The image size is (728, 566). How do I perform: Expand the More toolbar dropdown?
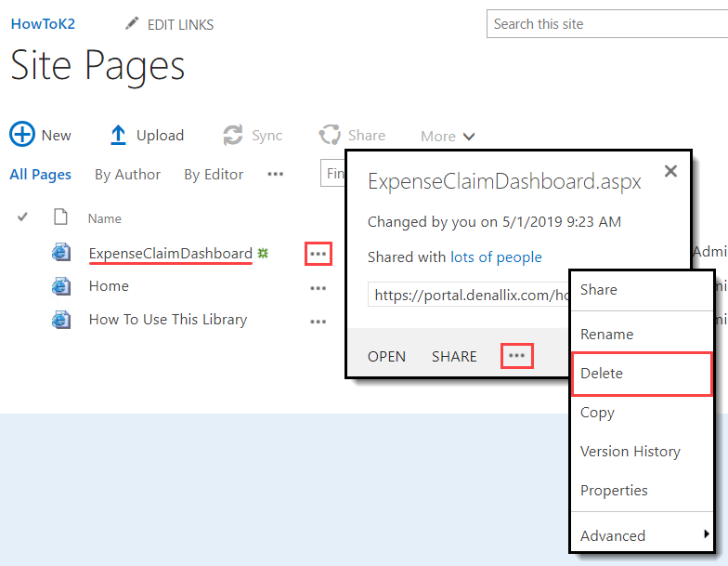(x=448, y=136)
